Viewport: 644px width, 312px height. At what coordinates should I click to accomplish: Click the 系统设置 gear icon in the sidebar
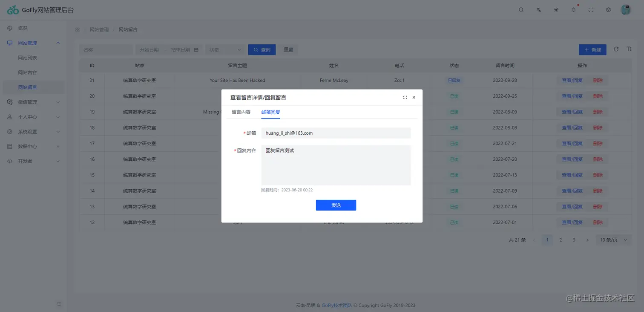(x=10, y=132)
